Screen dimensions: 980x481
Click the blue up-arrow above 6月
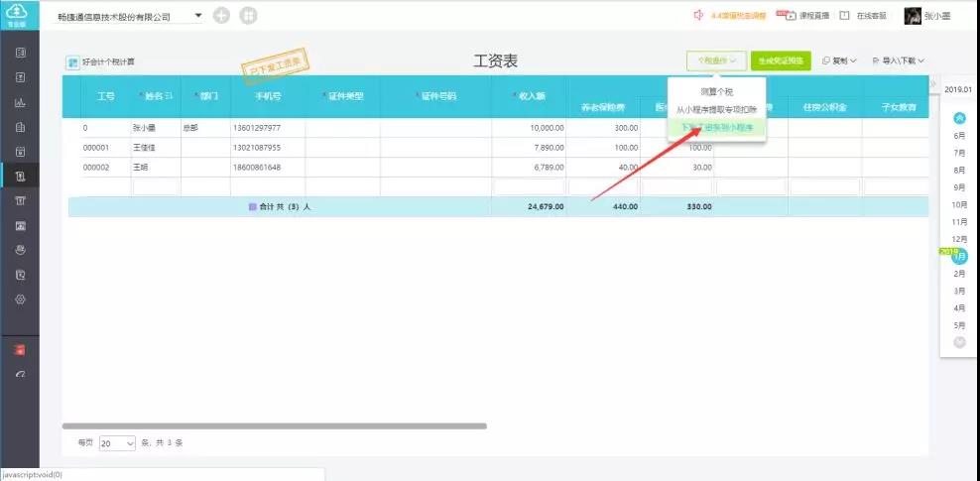coord(959,118)
